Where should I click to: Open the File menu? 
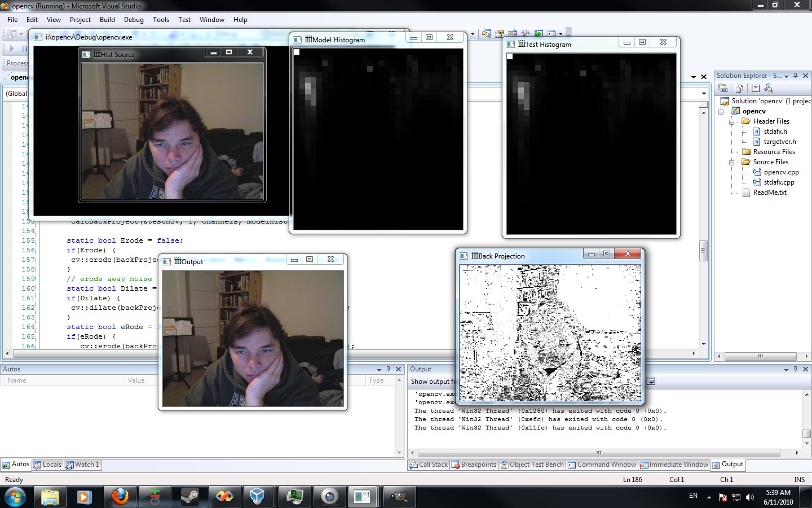coord(12,19)
